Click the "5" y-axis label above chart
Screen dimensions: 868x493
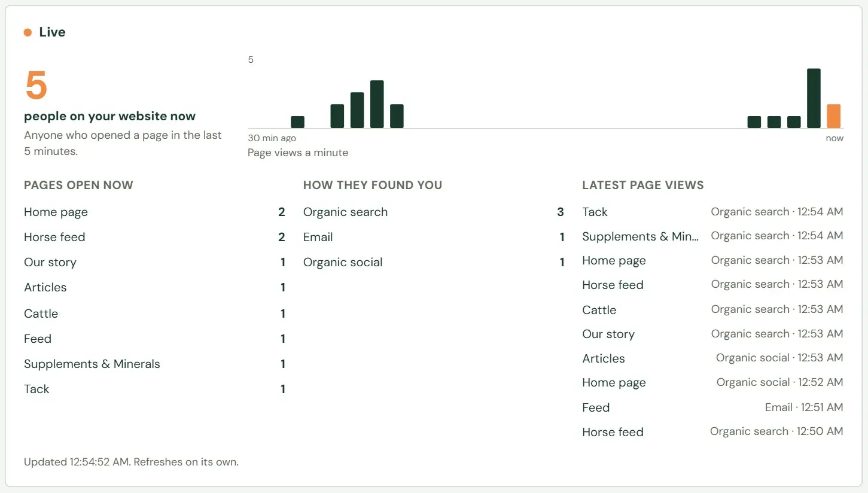(251, 60)
